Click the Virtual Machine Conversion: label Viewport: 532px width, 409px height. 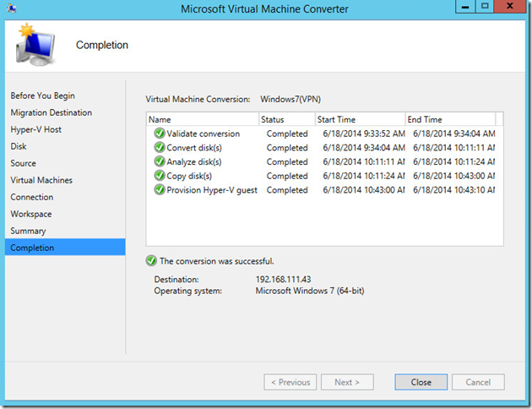pos(198,99)
